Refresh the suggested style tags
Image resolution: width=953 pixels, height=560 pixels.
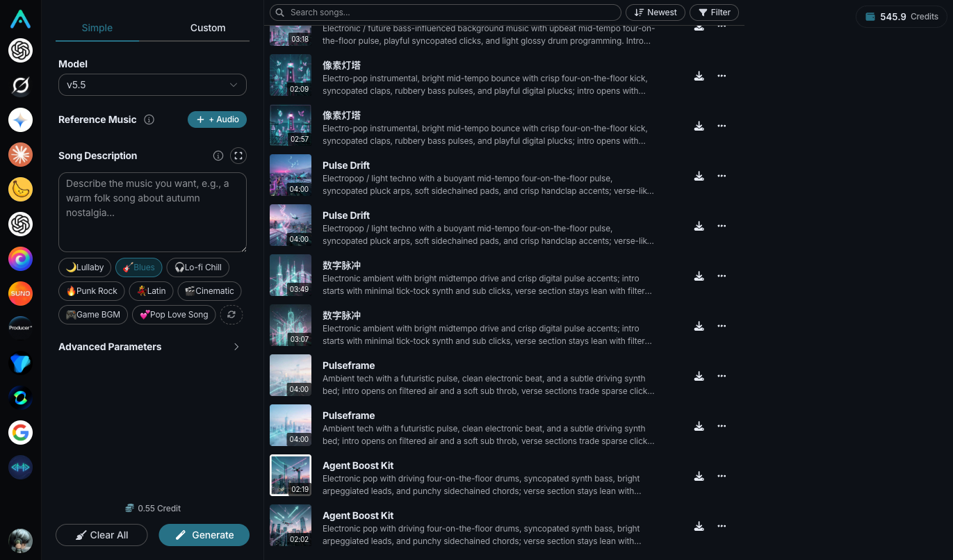click(x=231, y=315)
